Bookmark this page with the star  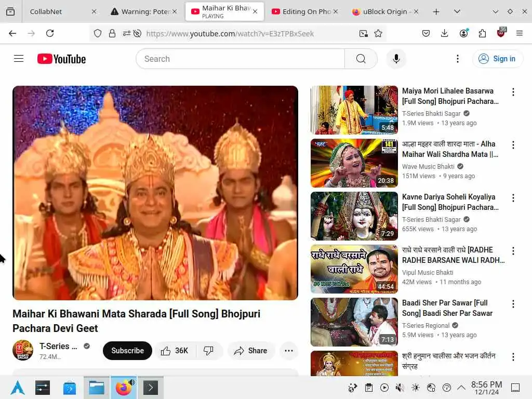tap(378, 33)
